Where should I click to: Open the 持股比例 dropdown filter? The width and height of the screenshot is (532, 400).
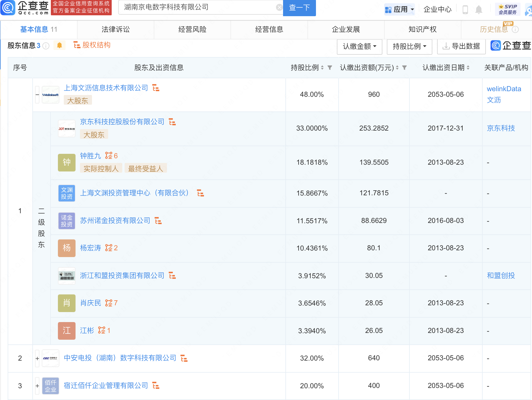[409, 47]
